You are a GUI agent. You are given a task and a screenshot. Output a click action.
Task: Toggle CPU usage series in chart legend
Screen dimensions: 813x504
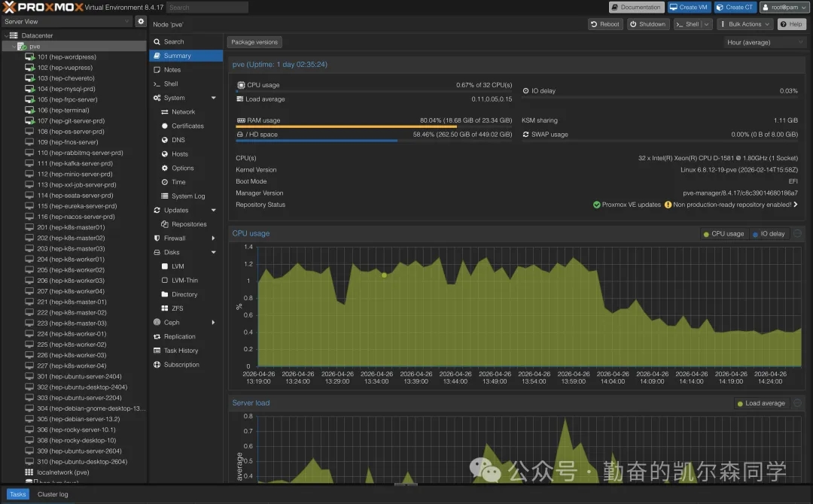[x=723, y=234]
